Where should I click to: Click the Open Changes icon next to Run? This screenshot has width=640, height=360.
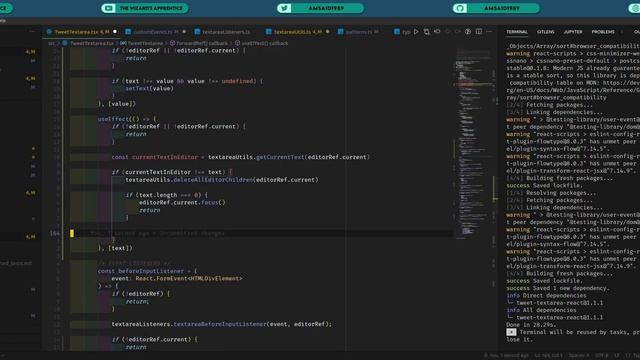coord(427,31)
